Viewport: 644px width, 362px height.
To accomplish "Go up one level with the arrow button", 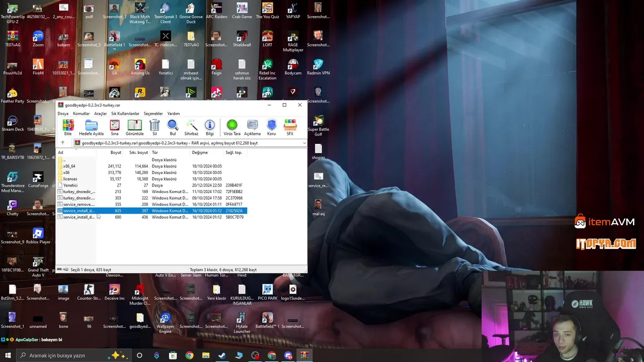I will click(x=62, y=143).
